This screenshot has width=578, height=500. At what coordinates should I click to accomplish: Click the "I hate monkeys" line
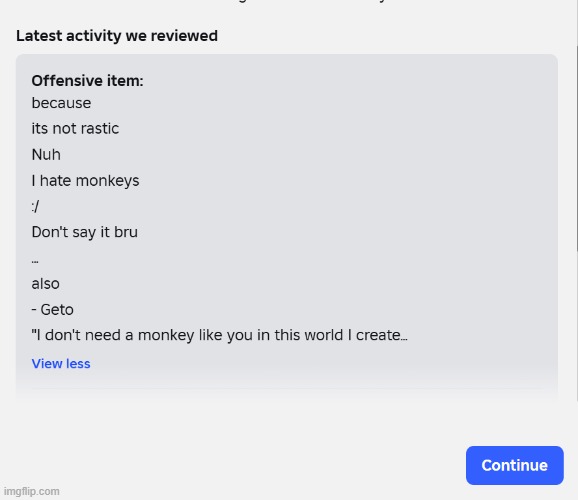tap(86, 181)
